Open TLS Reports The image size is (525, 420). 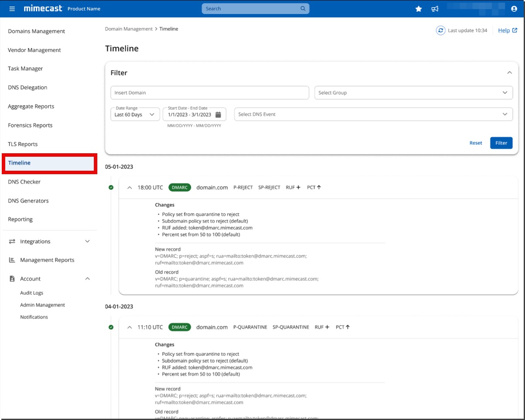[x=23, y=144]
